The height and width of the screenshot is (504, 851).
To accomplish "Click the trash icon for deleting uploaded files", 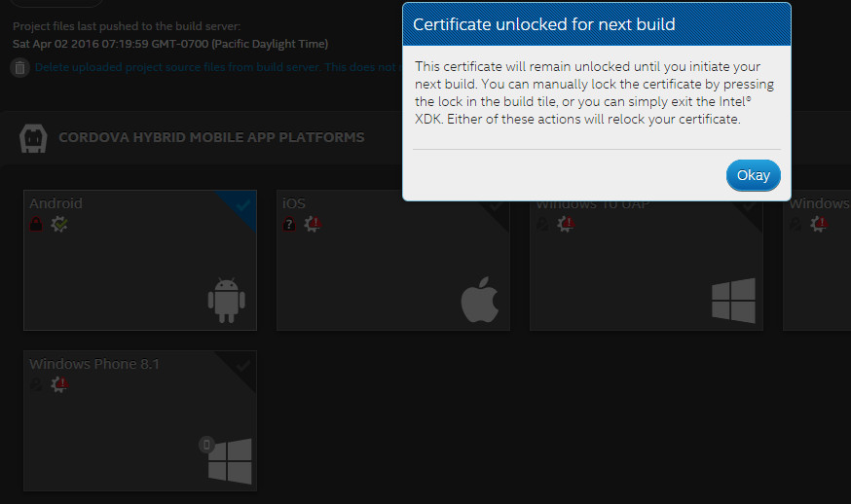I will [x=20, y=68].
